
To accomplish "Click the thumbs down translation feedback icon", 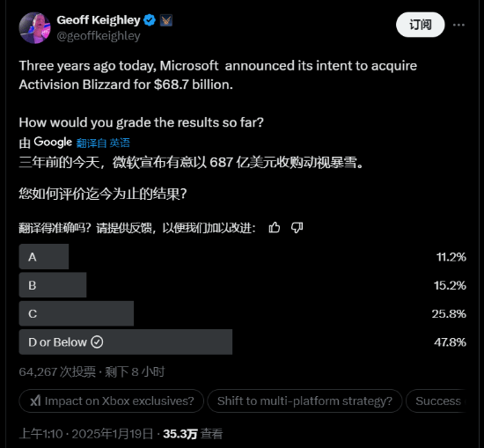I will pyautogui.click(x=297, y=228).
